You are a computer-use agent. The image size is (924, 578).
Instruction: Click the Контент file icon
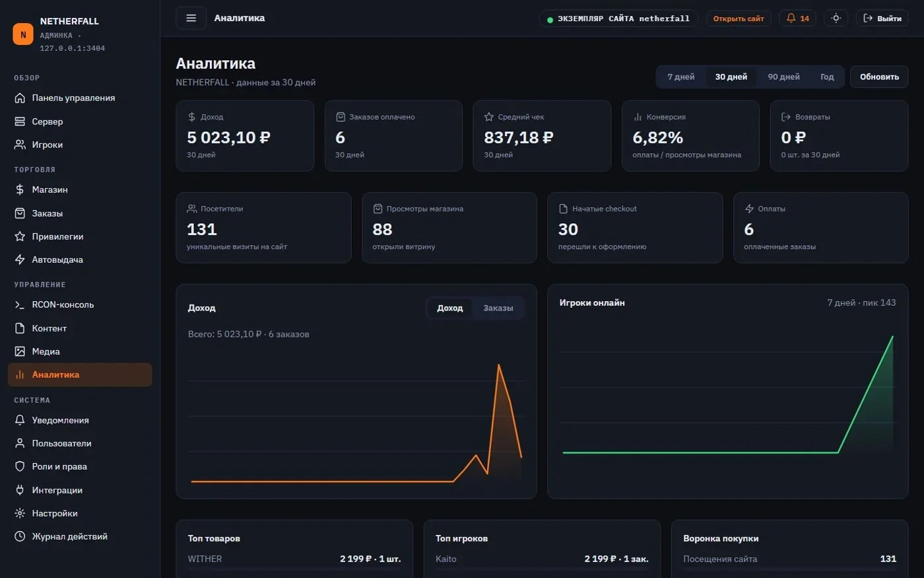tap(20, 328)
